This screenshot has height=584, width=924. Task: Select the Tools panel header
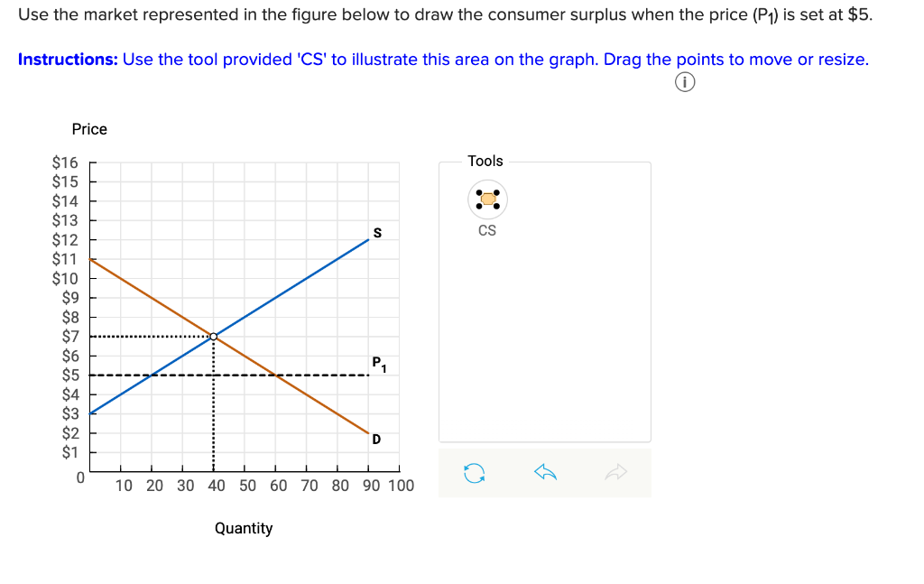click(x=485, y=161)
